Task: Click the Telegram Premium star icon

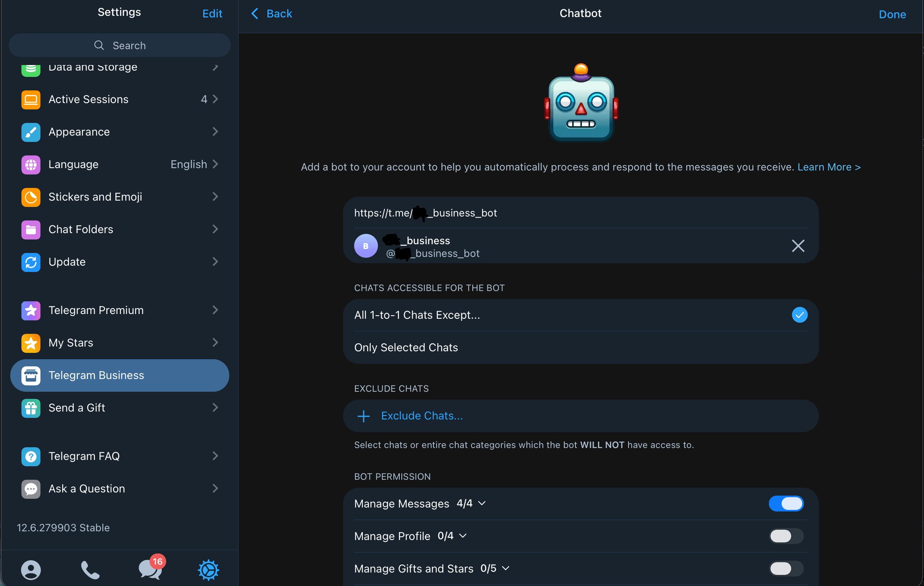Action: click(31, 310)
